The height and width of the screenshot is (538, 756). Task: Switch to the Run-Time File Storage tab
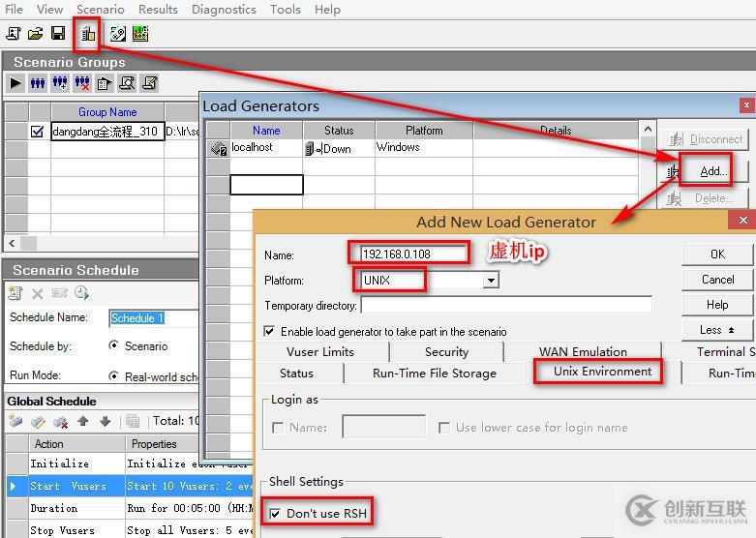(435, 374)
